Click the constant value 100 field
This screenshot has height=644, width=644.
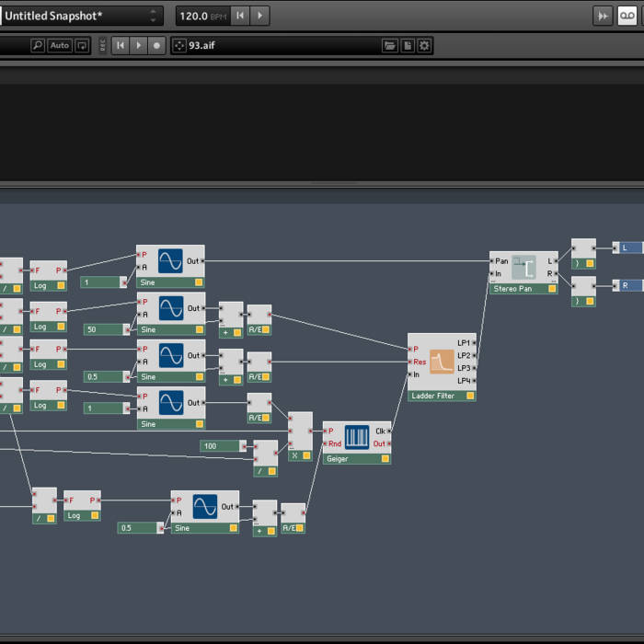[219, 446]
